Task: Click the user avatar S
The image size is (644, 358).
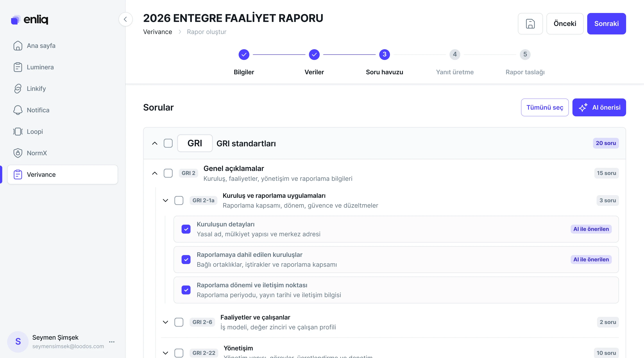Action: [18, 341]
